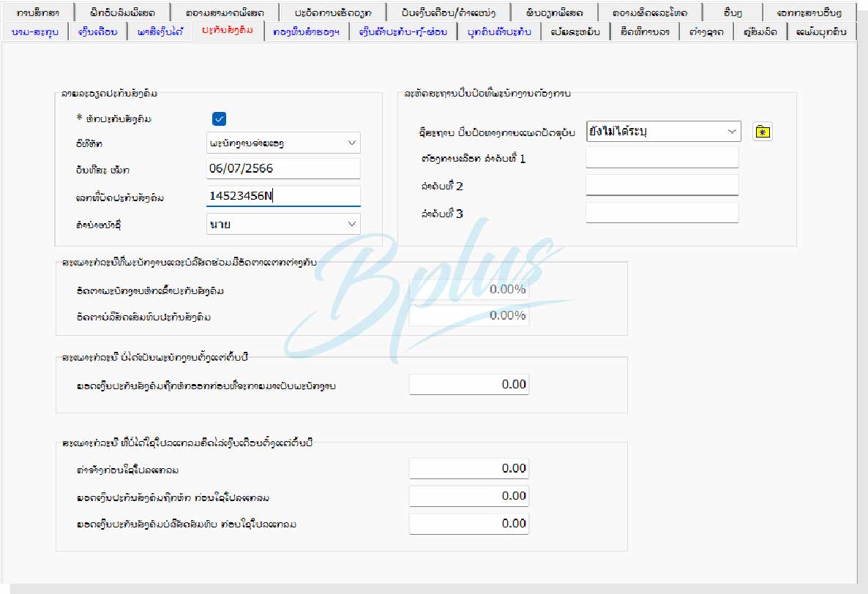Open the current hospital dropdown showing ยังไม่ได้ระบุ
868x594 pixels.
click(x=663, y=132)
